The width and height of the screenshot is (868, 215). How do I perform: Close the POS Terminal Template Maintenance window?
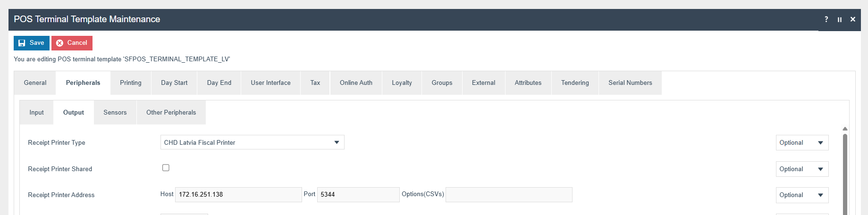(x=853, y=19)
